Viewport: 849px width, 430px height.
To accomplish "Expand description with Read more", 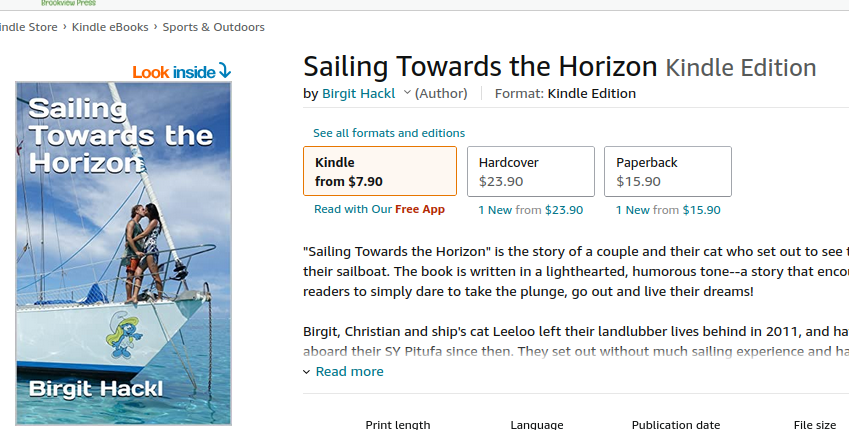I will click(349, 372).
